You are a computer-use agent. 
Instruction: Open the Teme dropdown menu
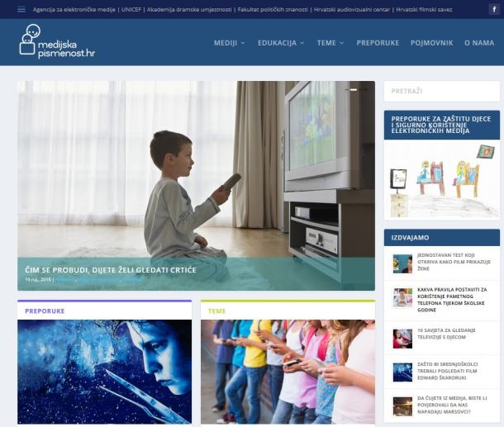point(330,43)
